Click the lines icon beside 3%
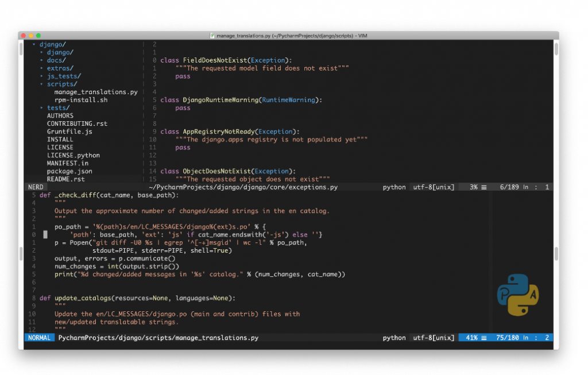This screenshot has width=588, height=375. [484, 187]
